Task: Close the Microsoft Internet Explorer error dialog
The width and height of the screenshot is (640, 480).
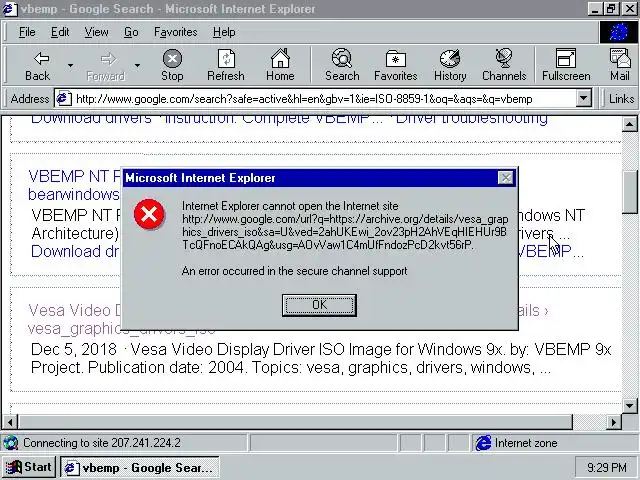Action: 506,178
